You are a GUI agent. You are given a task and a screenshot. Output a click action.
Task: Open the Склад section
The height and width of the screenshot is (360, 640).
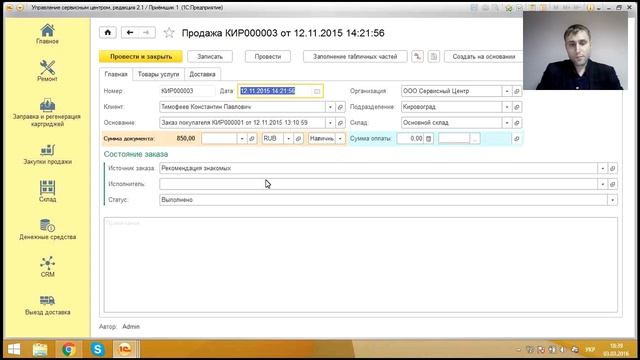(x=47, y=191)
